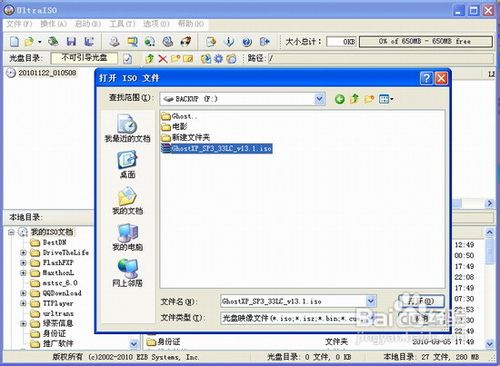The image size is (500, 366).
Task: Click the dialog's Create New Folder icon
Action: pos(369,99)
